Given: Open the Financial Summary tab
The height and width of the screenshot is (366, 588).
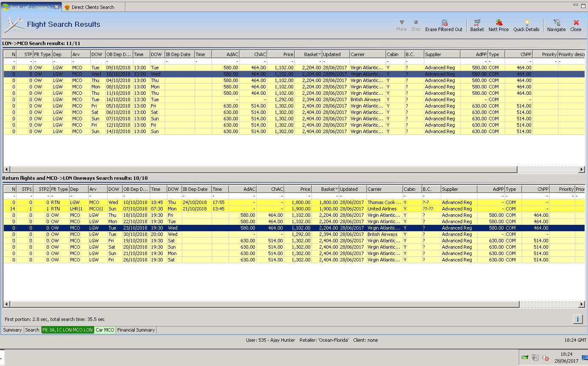Looking at the screenshot, I should click(x=136, y=330).
